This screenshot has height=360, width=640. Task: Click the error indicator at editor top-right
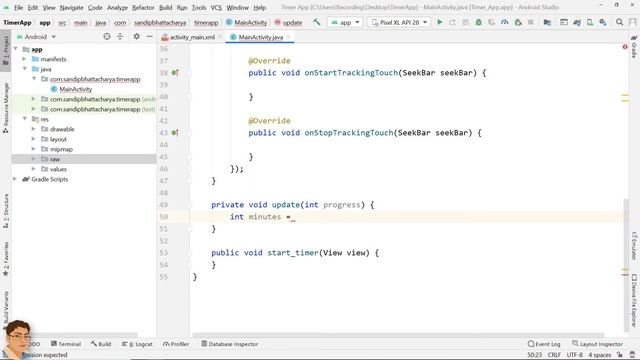(x=625, y=47)
